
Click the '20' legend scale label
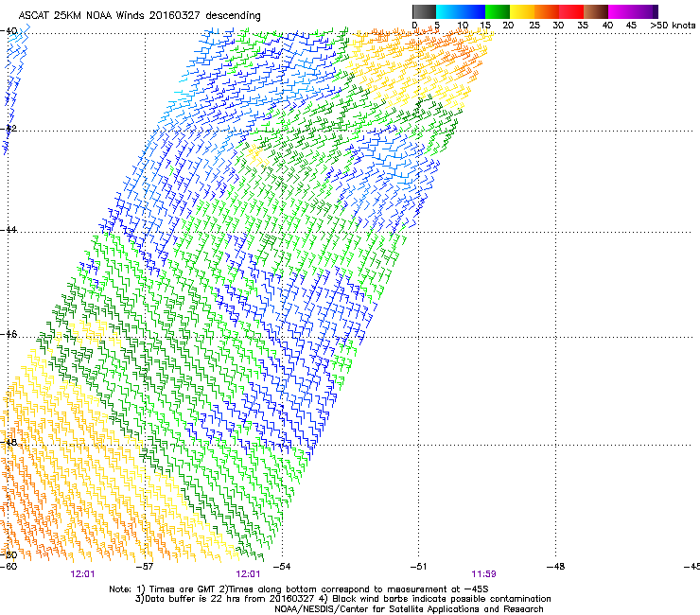coord(508,26)
